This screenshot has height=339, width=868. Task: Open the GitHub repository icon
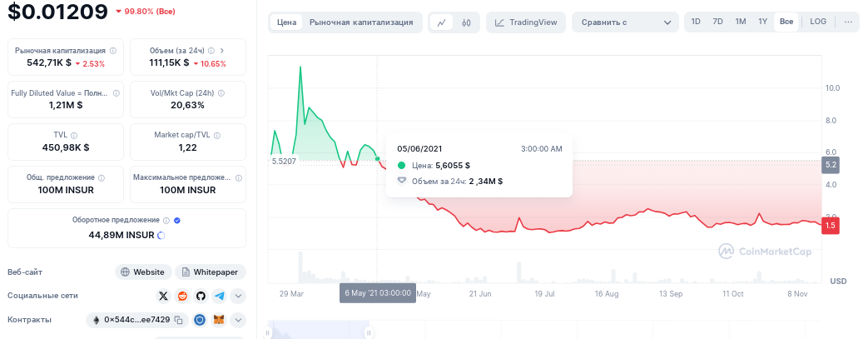(201, 296)
